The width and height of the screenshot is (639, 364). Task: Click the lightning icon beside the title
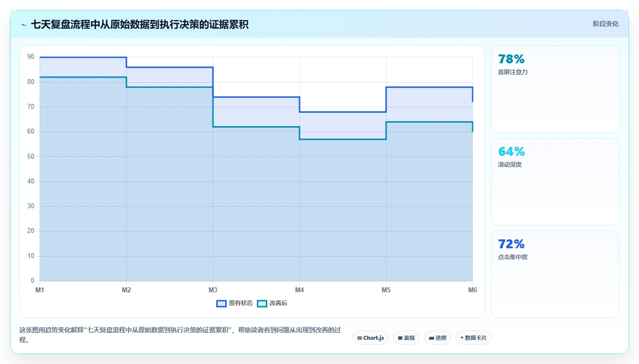23,24
